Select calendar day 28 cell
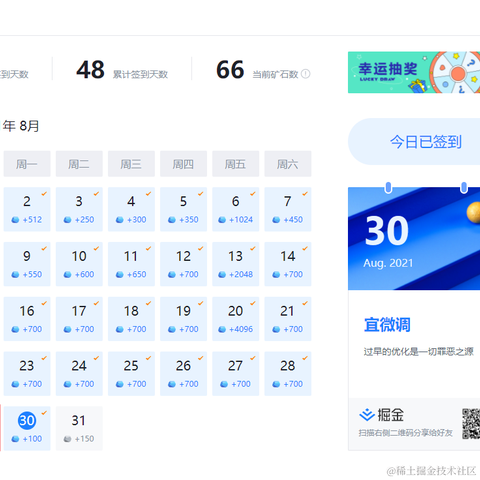480x480 pixels. (288, 373)
